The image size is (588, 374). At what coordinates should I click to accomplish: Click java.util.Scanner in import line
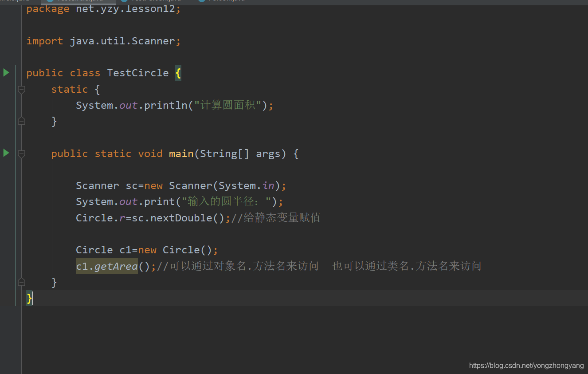click(122, 41)
